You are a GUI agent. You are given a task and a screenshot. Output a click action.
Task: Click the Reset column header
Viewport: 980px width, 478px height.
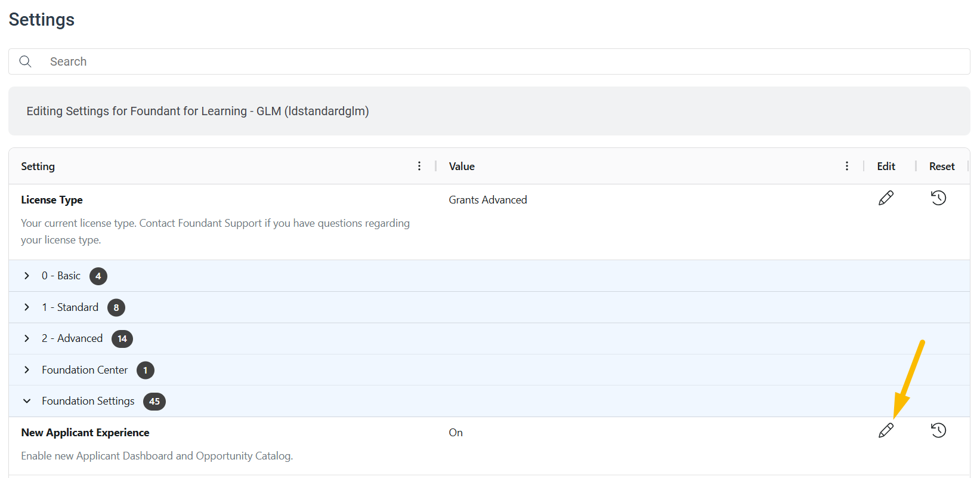(942, 166)
